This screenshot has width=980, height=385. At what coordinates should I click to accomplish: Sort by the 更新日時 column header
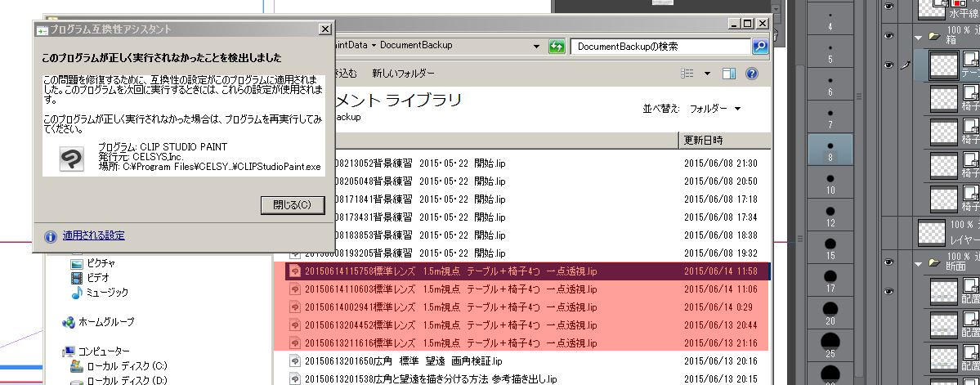(x=723, y=140)
